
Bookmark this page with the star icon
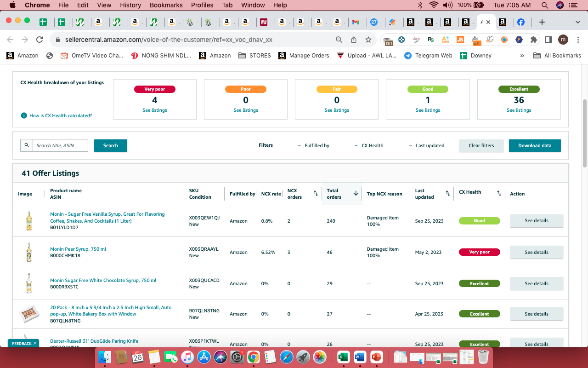click(x=368, y=40)
